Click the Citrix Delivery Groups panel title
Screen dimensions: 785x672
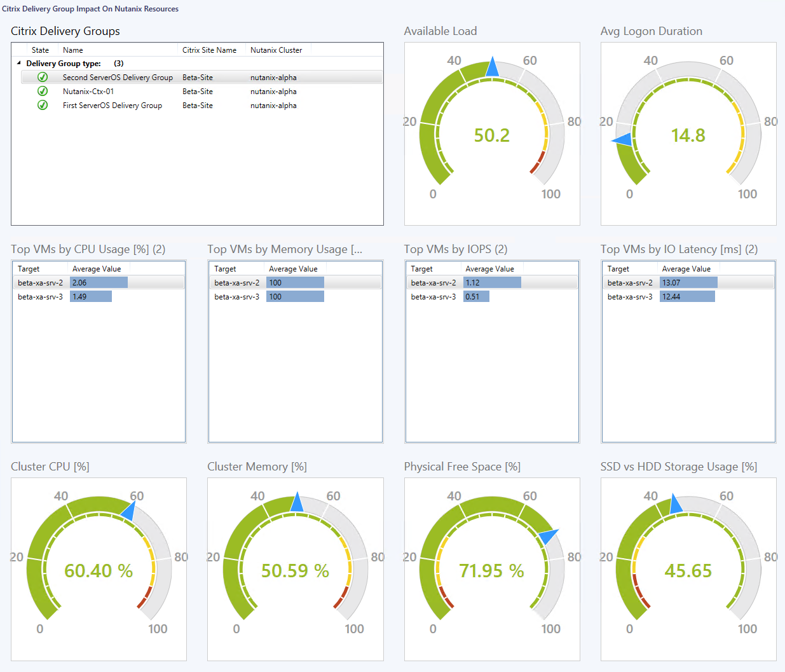(65, 31)
